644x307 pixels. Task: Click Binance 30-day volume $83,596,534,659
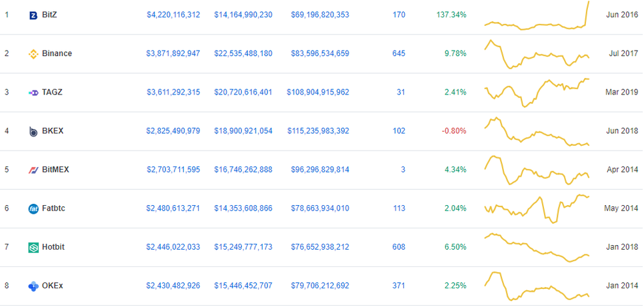point(320,53)
